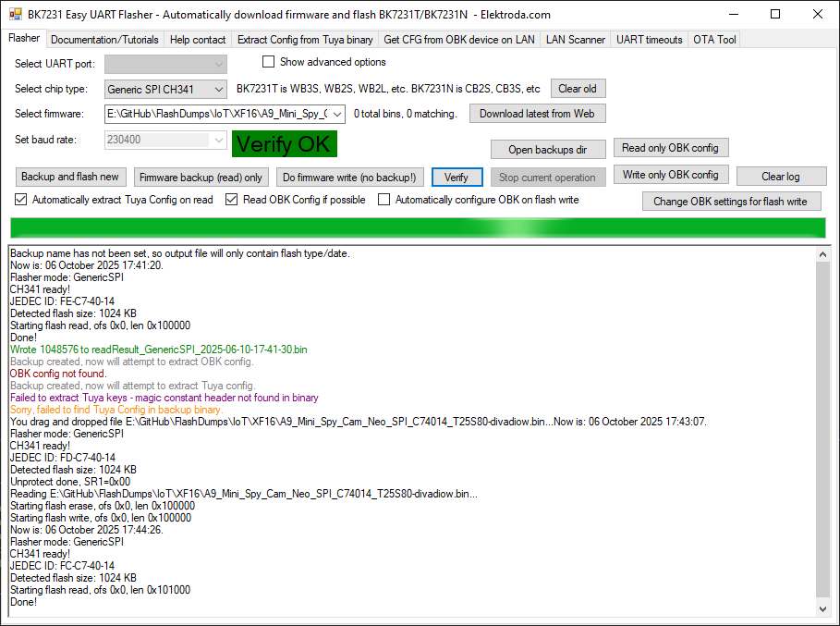
Task: Open the baud rate dropdown showing 230400
Action: click(165, 140)
